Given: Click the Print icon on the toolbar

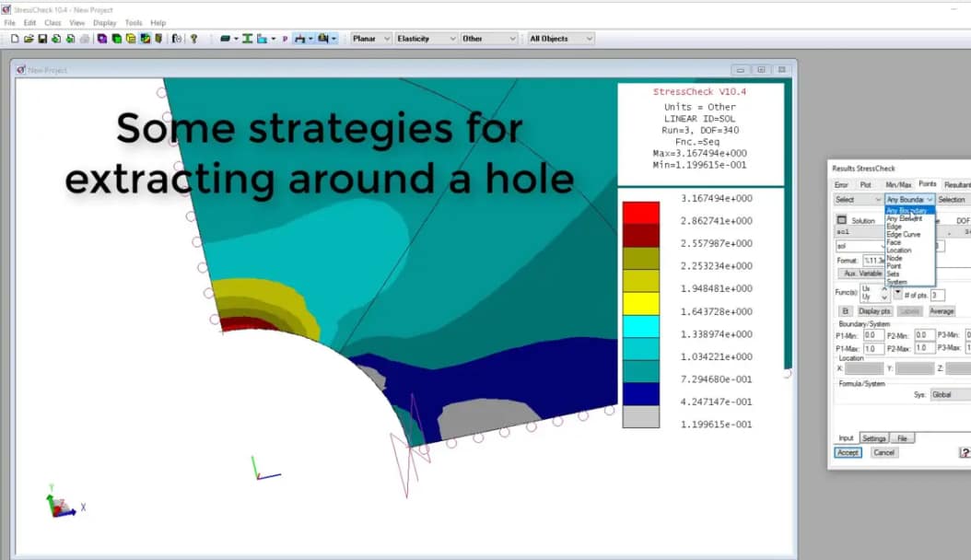Looking at the screenshot, I should [x=84, y=38].
